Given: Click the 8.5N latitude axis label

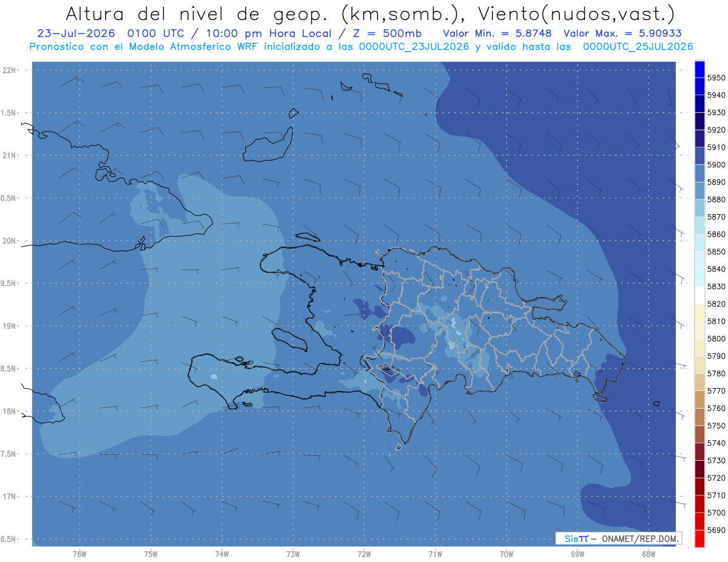Looking at the screenshot, I should (x=9, y=369).
